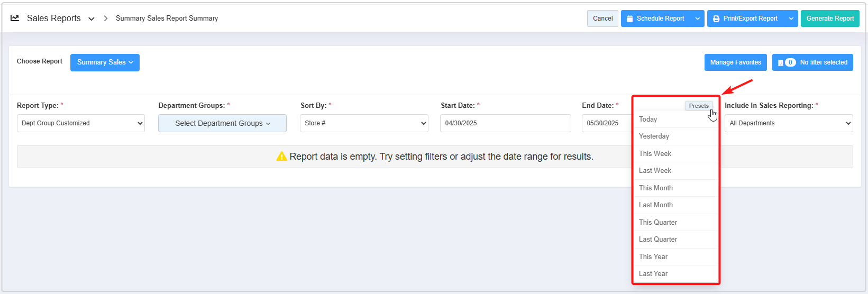Click the warning triangle icon

(282, 157)
